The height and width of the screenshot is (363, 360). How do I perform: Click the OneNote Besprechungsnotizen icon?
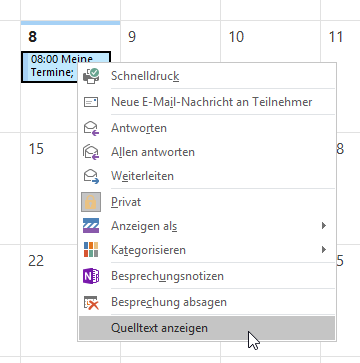click(x=91, y=276)
